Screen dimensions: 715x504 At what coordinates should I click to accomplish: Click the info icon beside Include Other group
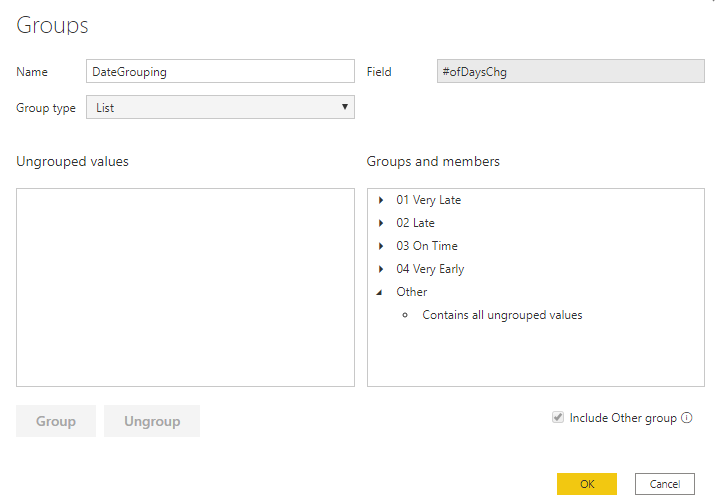pos(687,418)
